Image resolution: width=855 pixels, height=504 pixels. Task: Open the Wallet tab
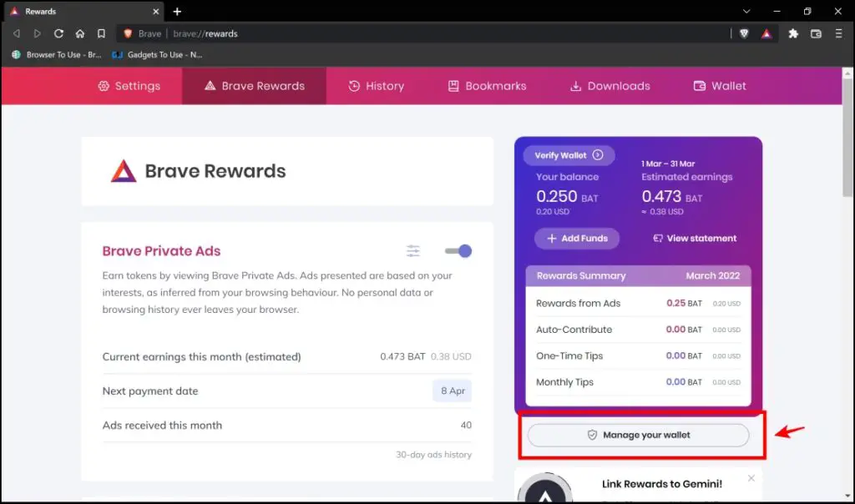720,86
